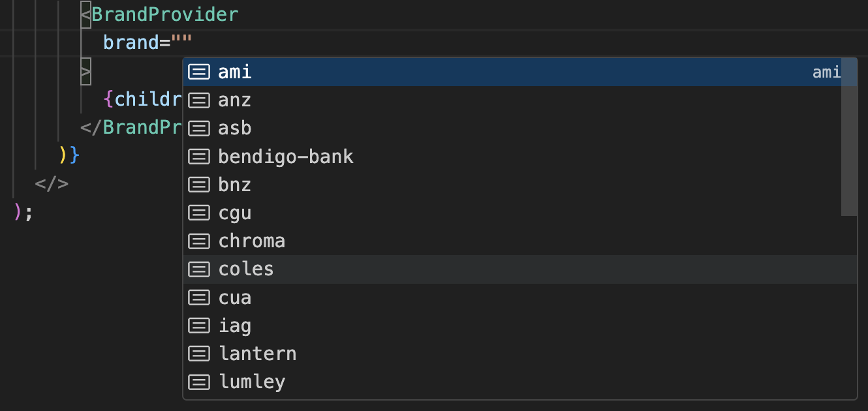Pick coles from the completion list
Image resolution: width=868 pixels, height=411 pixels.
tap(246, 269)
